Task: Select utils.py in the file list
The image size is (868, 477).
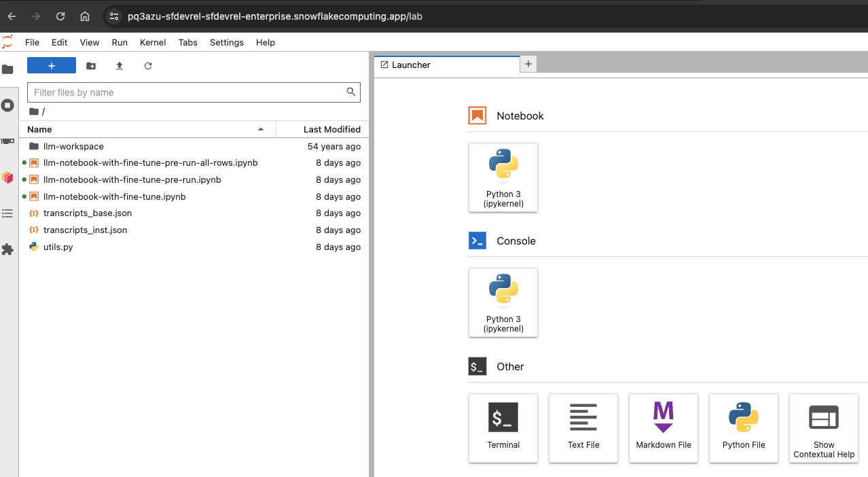Action: [x=58, y=247]
